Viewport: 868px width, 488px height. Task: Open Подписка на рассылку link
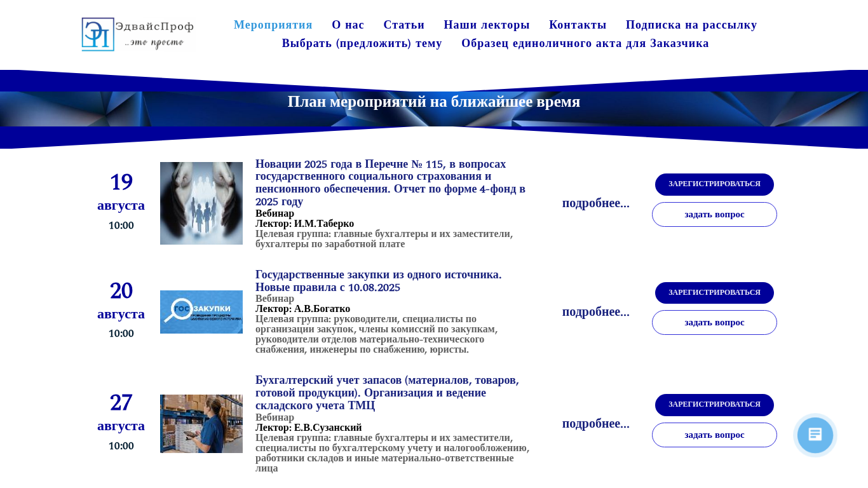691,25
